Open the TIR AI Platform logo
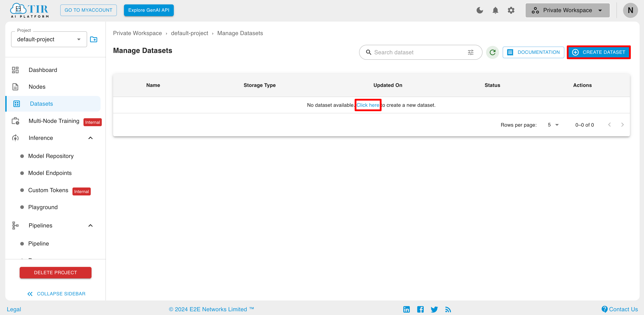644x315 pixels. tap(30, 11)
